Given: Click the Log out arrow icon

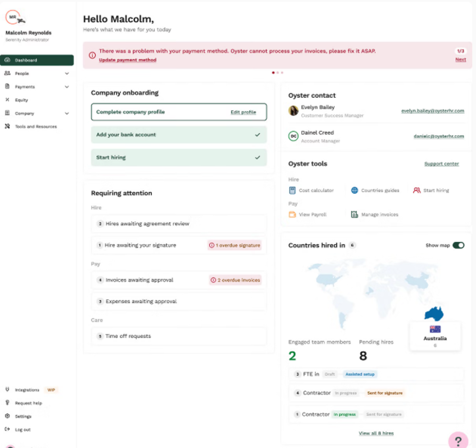Looking at the screenshot, I should [7, 429].
